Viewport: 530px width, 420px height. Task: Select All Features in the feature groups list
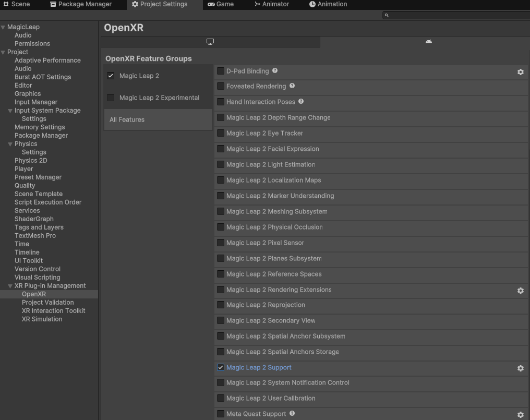126,119
